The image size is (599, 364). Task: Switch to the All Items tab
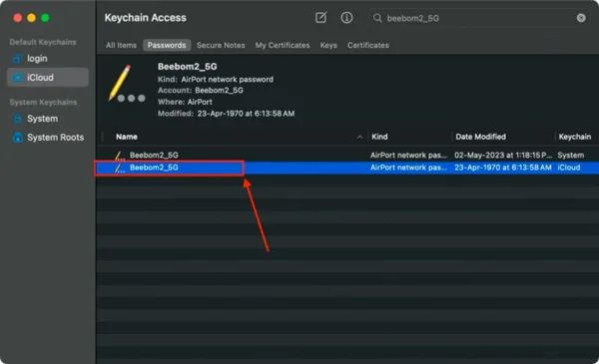pyautogui.click(x=121, y=45)
